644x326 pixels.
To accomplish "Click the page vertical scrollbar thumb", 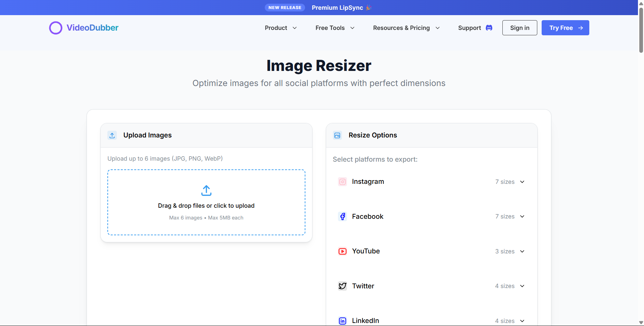I will pyautogui.click(x=641, y=30).
